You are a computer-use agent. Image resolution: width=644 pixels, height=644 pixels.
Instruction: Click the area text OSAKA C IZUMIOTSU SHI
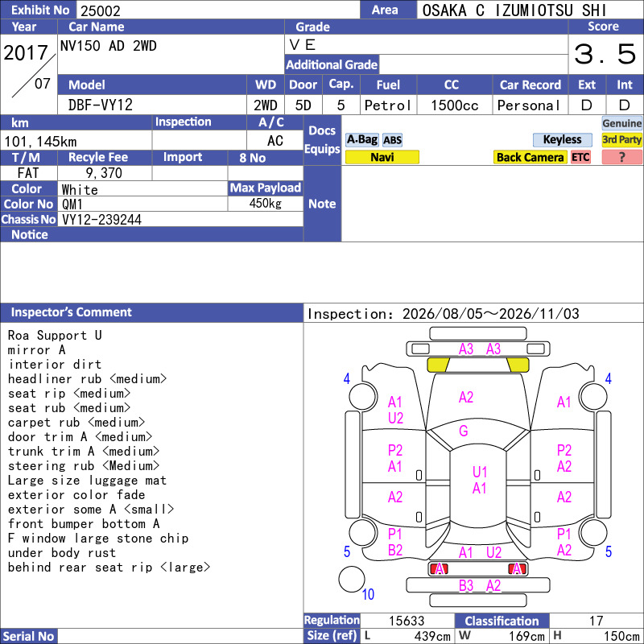point(514,10)
